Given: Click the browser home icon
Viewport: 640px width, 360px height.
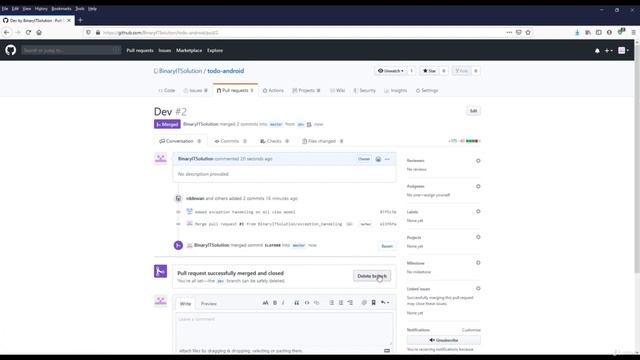Looking at the screenshot, I should point(39,32).
